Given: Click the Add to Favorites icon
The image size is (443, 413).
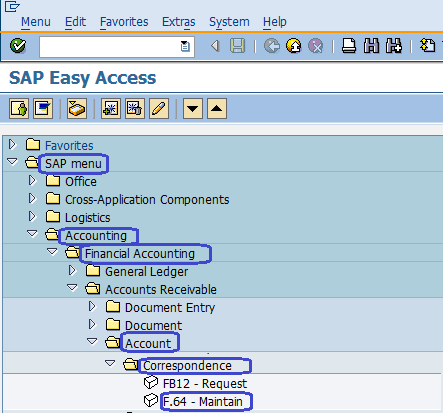Looking at the screenshot, I should point(111,108).
